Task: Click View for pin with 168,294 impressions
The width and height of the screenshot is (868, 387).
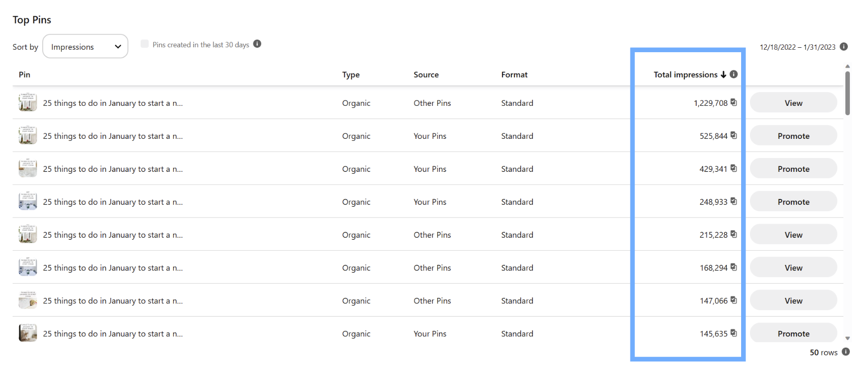Action: click(x=793, y=268)
